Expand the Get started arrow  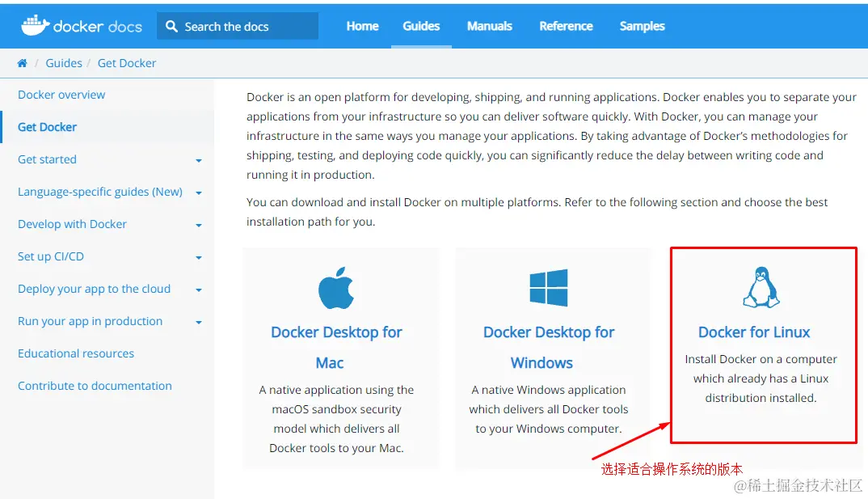[x=199, y=161]
